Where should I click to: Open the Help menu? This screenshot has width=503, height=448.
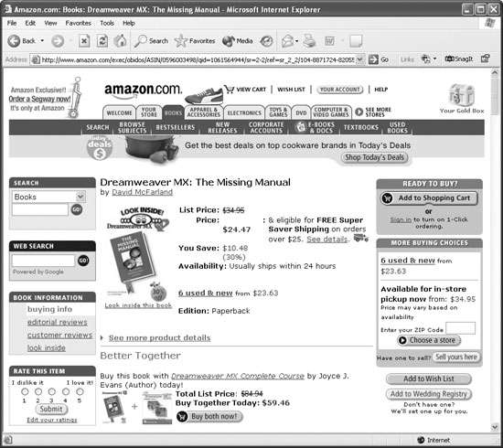point(129,23)
